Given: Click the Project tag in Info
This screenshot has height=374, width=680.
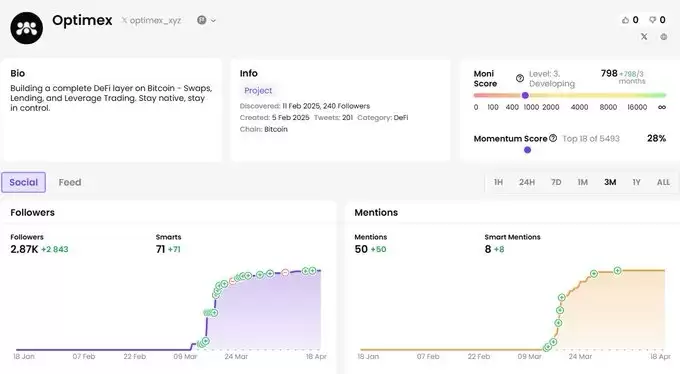Looking at the screenshot, I should pos(258,90).
